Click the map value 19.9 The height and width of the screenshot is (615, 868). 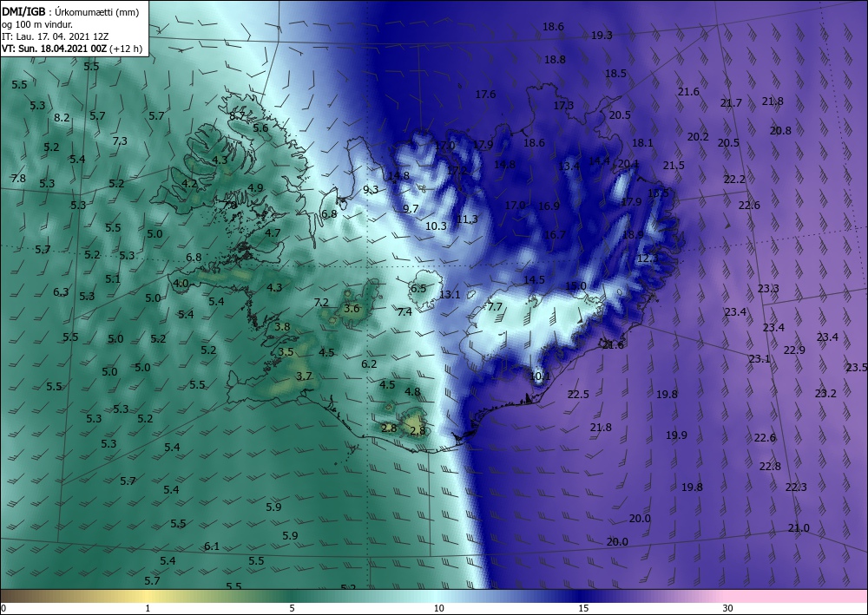click(676, 435)
